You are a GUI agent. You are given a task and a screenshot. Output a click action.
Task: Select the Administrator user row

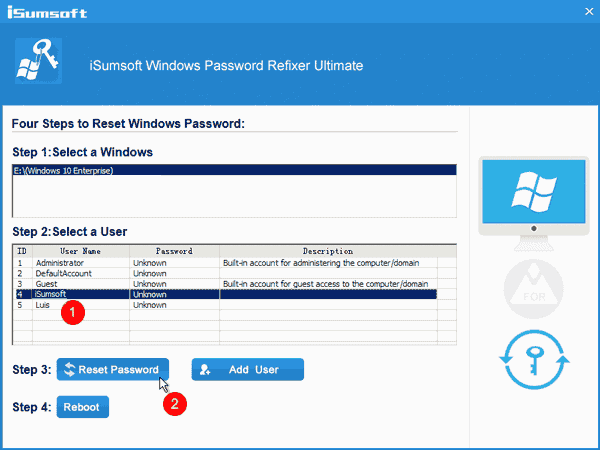click(x=226, y=263)
